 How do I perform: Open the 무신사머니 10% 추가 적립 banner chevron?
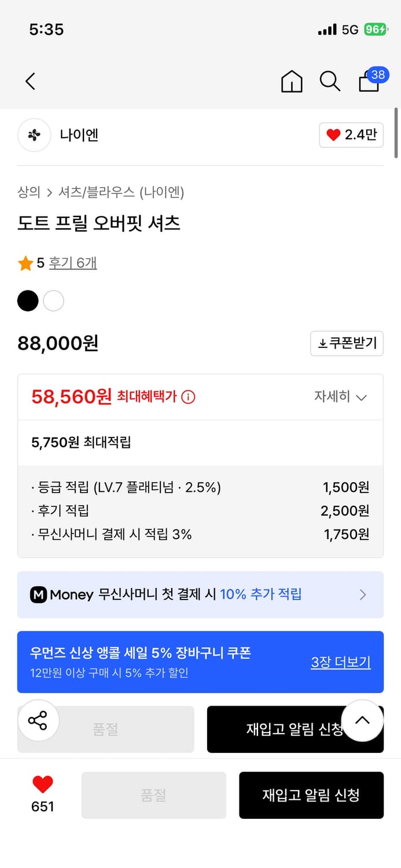[363, 594]
